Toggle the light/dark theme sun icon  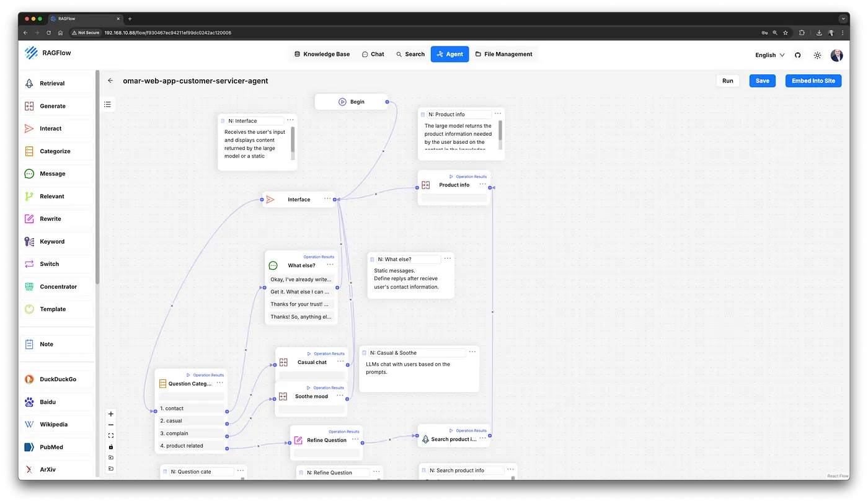(817, 55)
